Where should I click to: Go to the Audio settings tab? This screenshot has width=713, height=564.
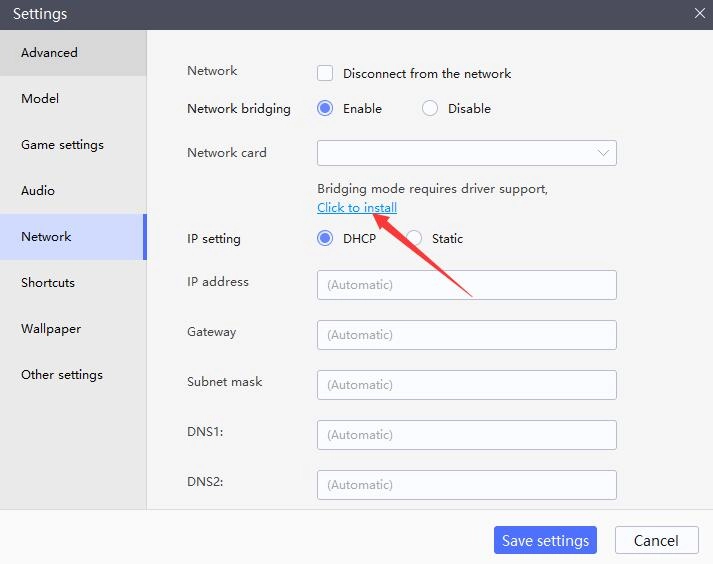[x=73, y=191]
